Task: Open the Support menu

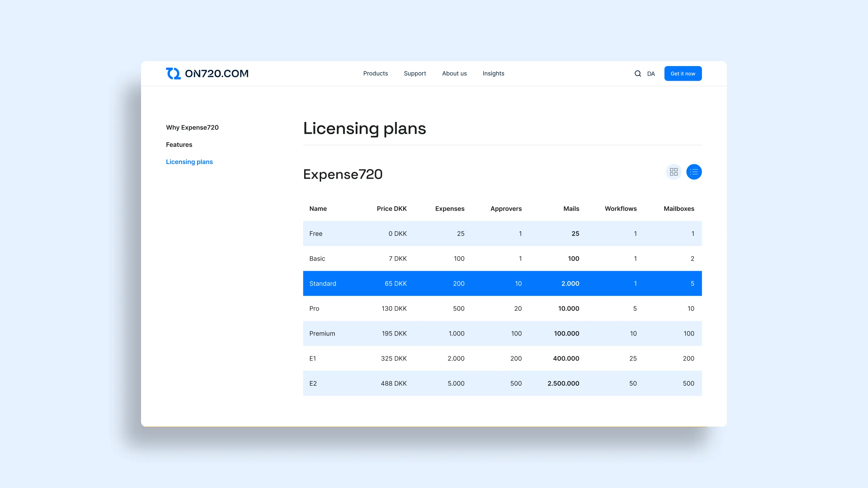Action: [415, 74]
